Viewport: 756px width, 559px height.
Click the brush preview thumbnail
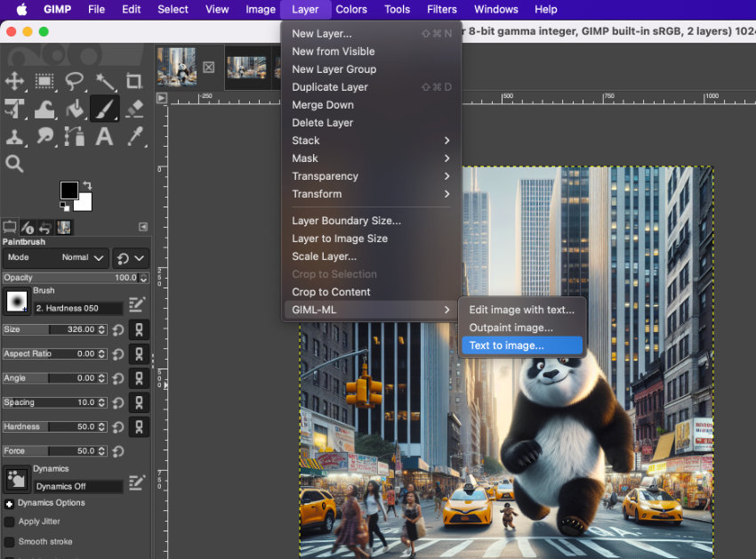[x=17, y=301]
